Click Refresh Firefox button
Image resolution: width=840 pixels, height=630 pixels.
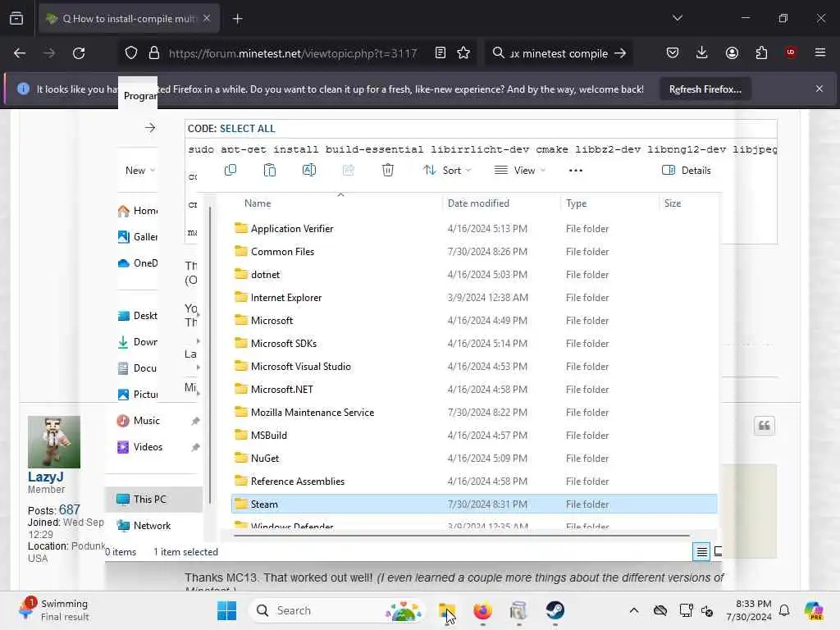(705, 89)
